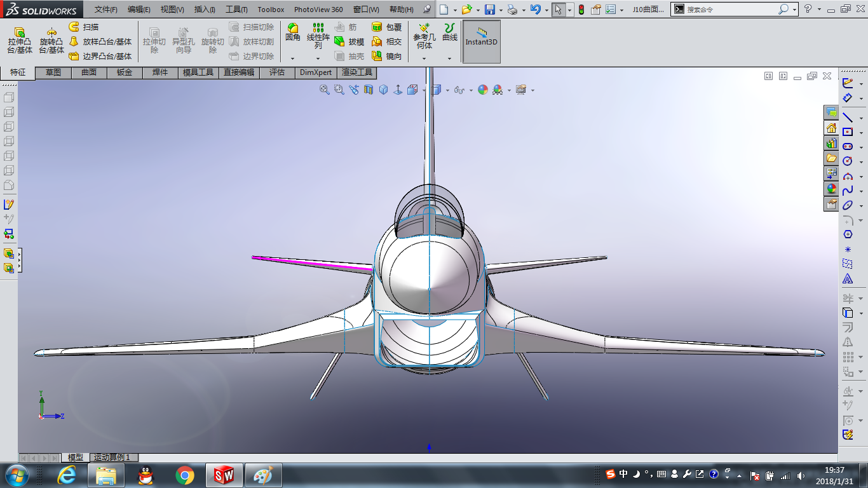This screenshot has height=488, width=868.
Task: Switch to the 渲染工具 tab
Action: click(x=357, y=72)
